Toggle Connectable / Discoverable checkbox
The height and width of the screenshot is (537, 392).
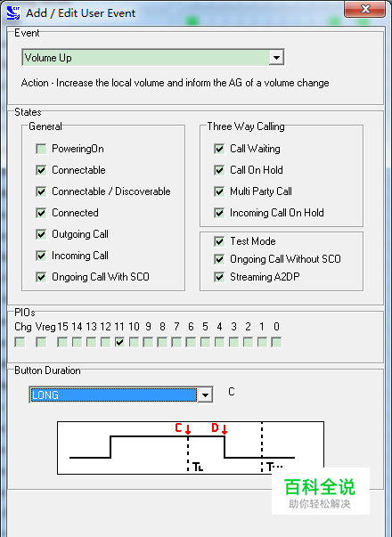[41, 191]
